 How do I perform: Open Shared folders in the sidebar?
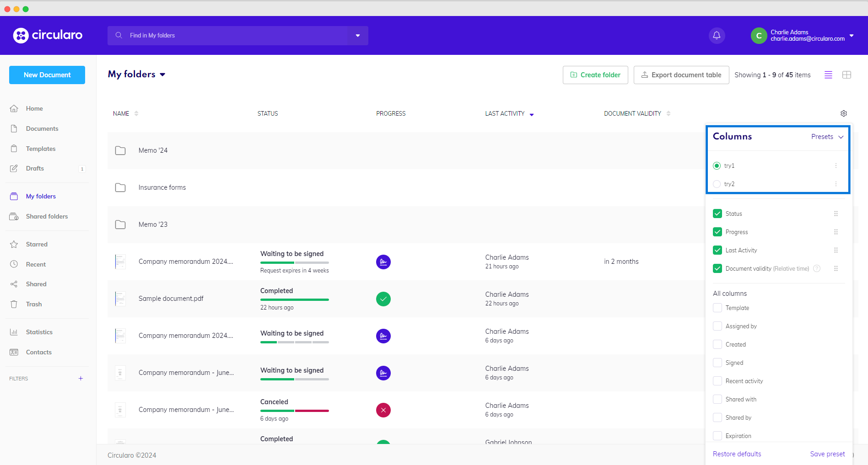click(x=47, y=217)
